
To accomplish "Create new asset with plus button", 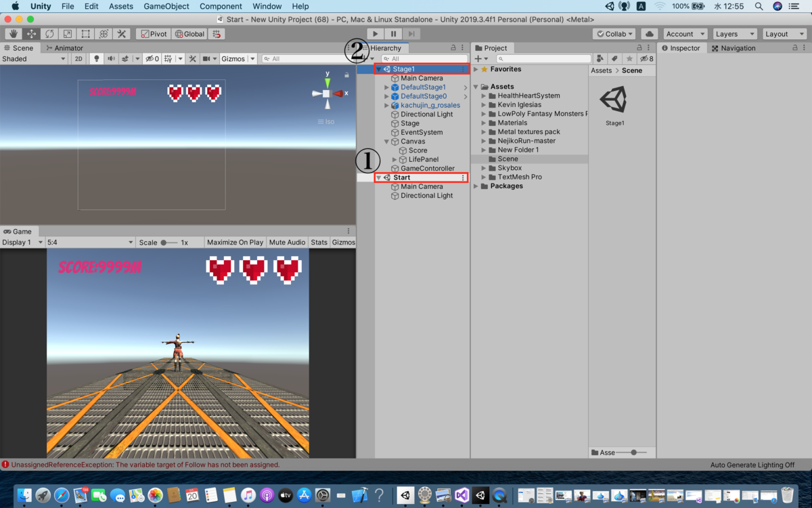I will click(x=481, y=59).
